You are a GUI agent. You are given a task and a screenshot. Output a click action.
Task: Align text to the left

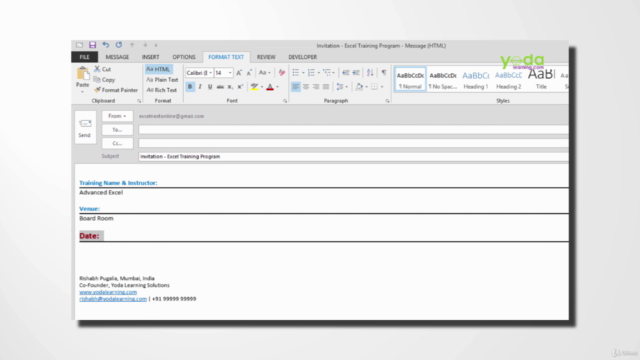click(296, 87)
